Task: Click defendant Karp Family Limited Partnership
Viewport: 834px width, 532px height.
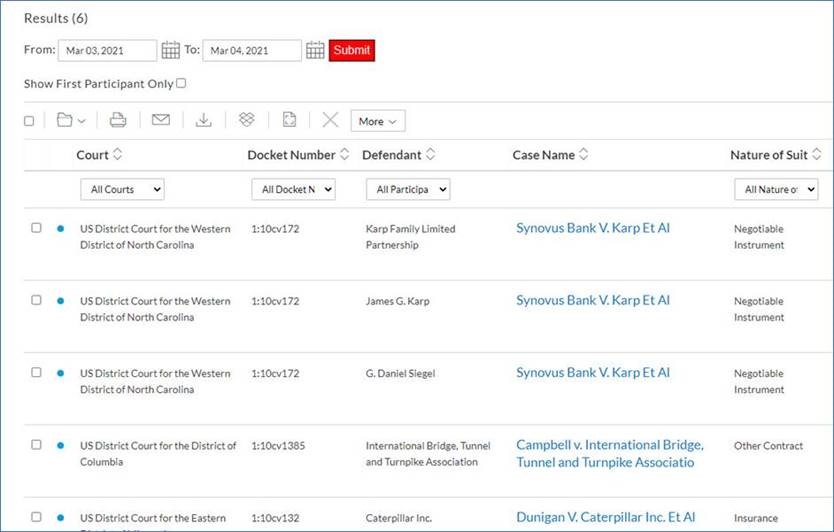Action: point(410,237)
